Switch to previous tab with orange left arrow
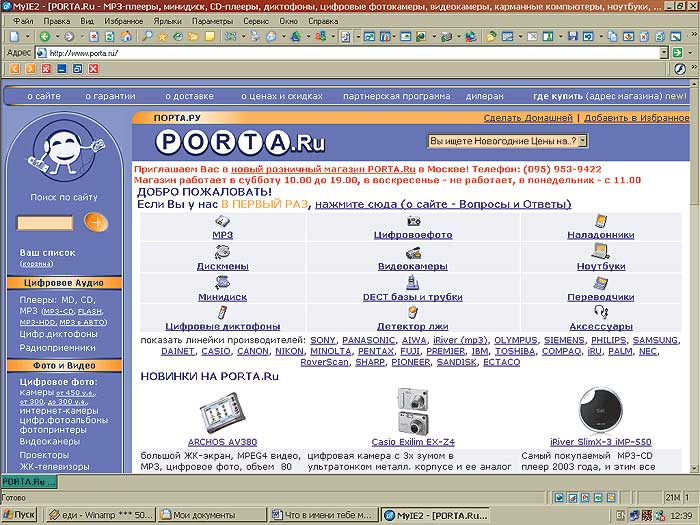Screen dimensions: 700x525 (x=15, y=69)
